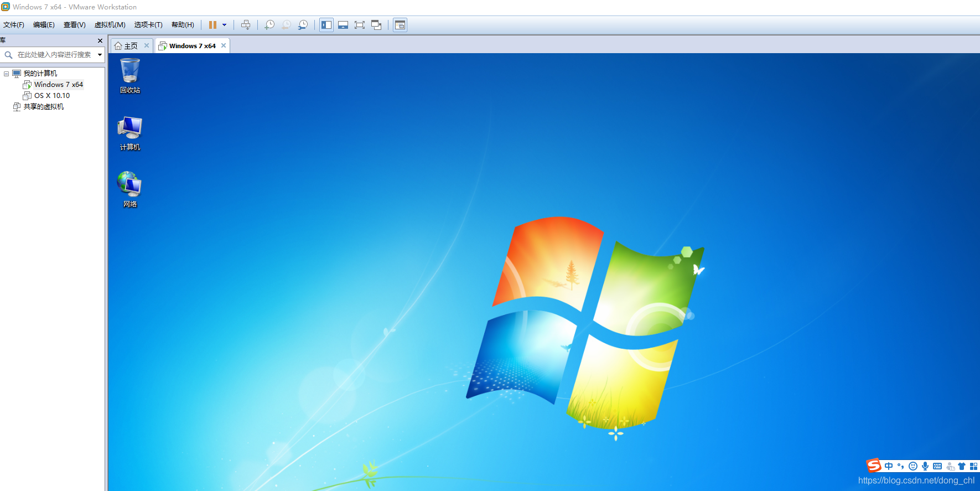Open the emoji smiley panel on the Sogou bar

click(x=913, y=466)
